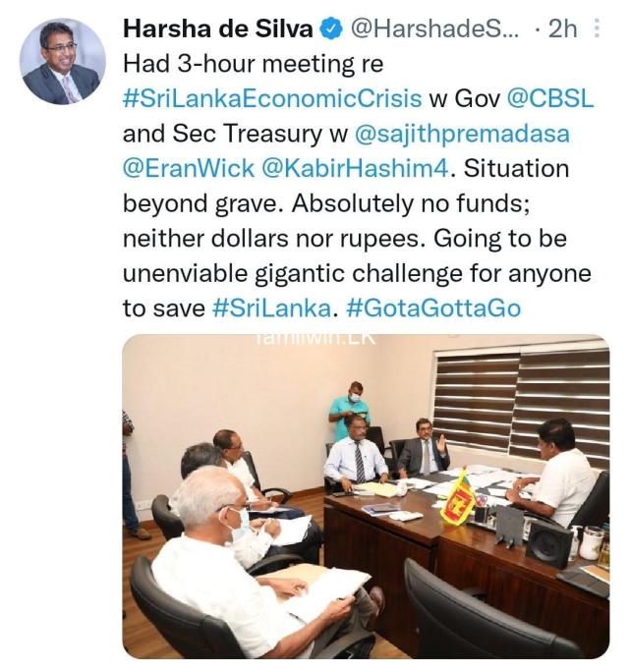Open Harsha de Silva's profile picture
The image size is (629, 672).
click(x=63, y=61)
